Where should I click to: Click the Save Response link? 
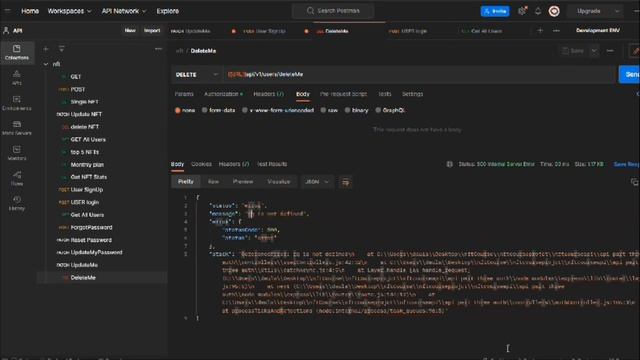tap(626, 164)
